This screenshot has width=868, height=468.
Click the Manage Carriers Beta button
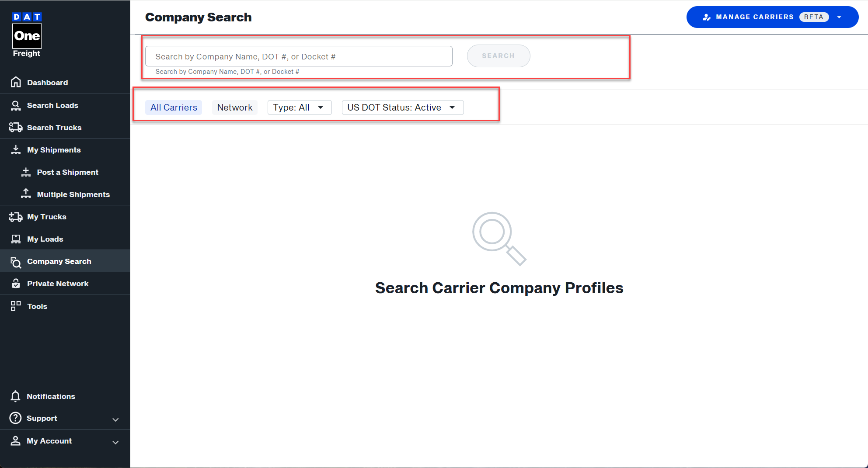[772, 17]
